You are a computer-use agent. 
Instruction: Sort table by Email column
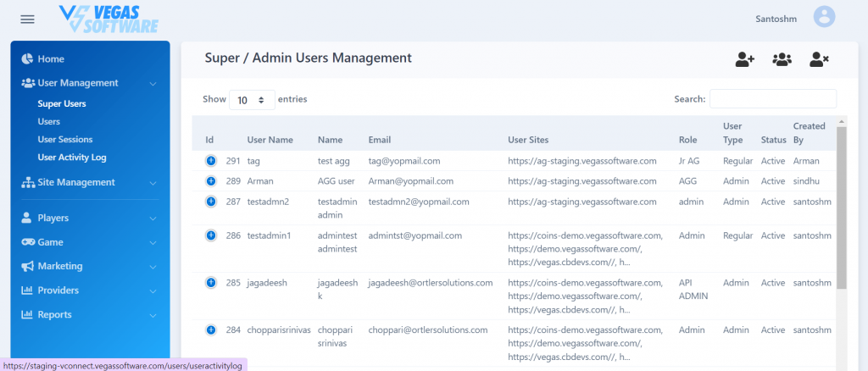(x=379, y=140)
